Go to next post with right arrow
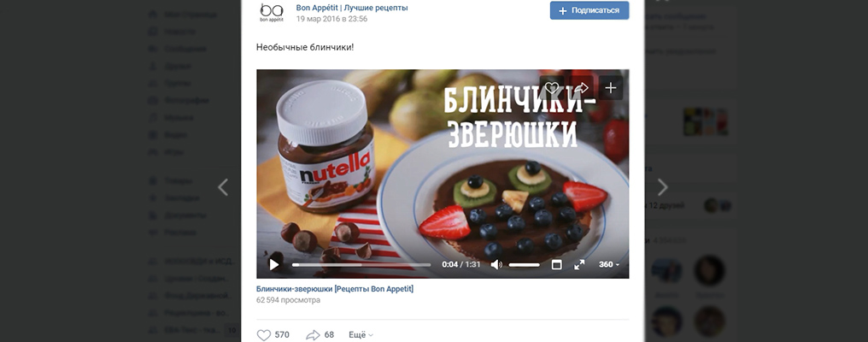 coord(662,187)
